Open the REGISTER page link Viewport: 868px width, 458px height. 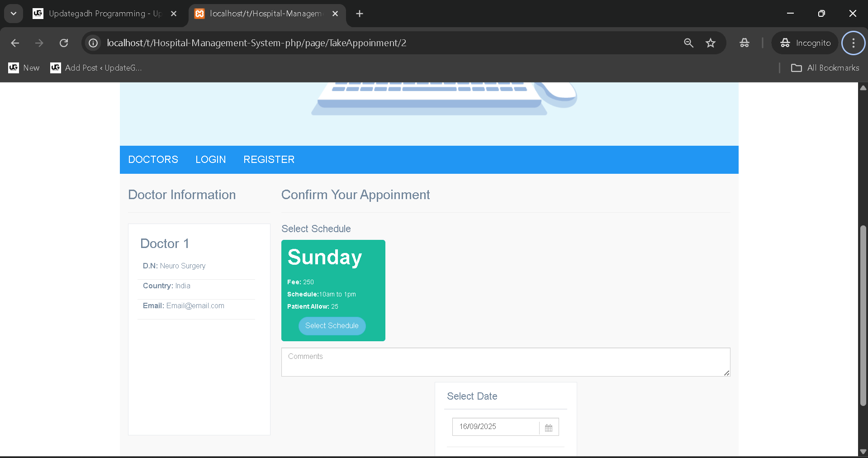pos(269,159)
